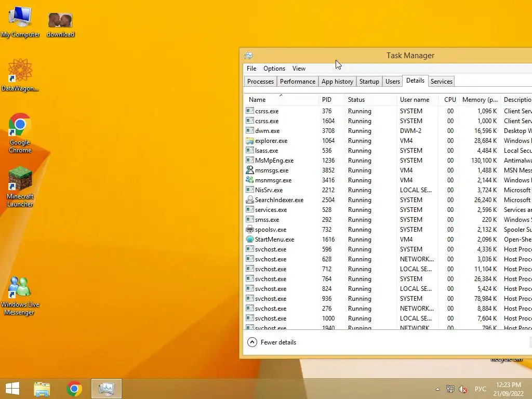The height and width of the screenshot is (399, 532).
Task: Sort by the Name column header
Action: (x=281, y=99)
